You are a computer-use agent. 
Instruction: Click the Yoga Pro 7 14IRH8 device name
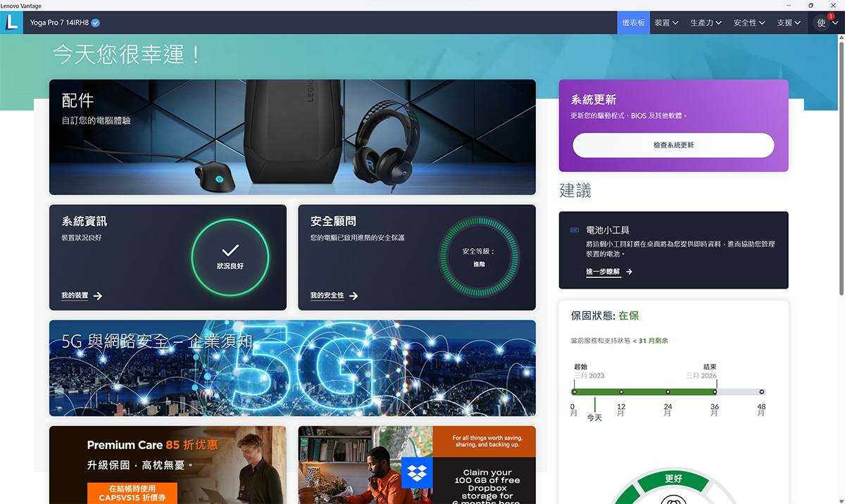59,23
